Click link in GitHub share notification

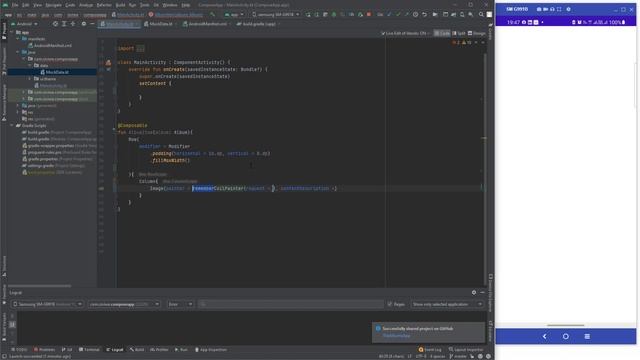[396, 336]
